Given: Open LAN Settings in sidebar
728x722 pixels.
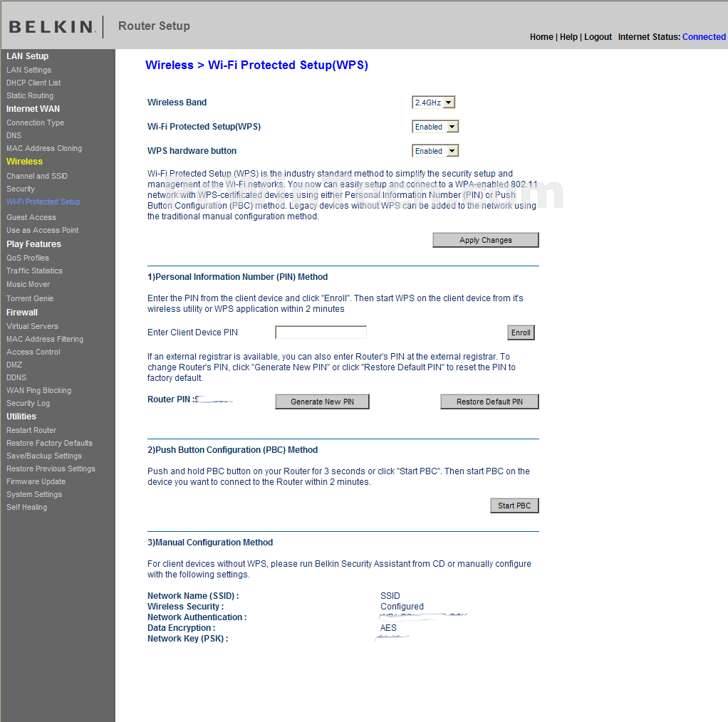Looking at the screenshot, I should click(28, 70).
